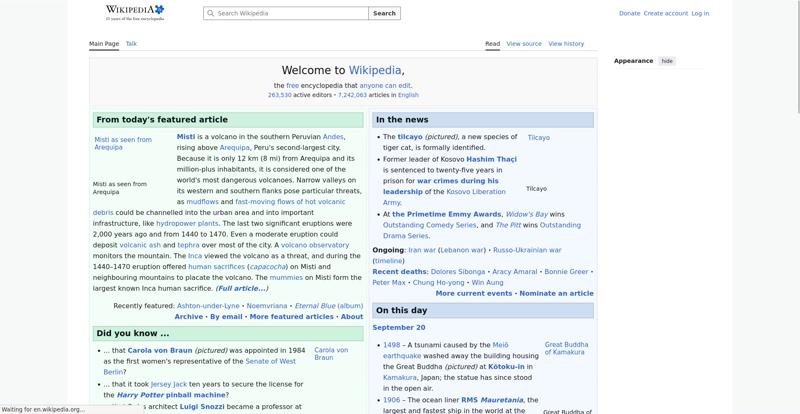Open the Dolores Sibonga link
Viewport: 800px width, 414px height.
coord(458,272)
